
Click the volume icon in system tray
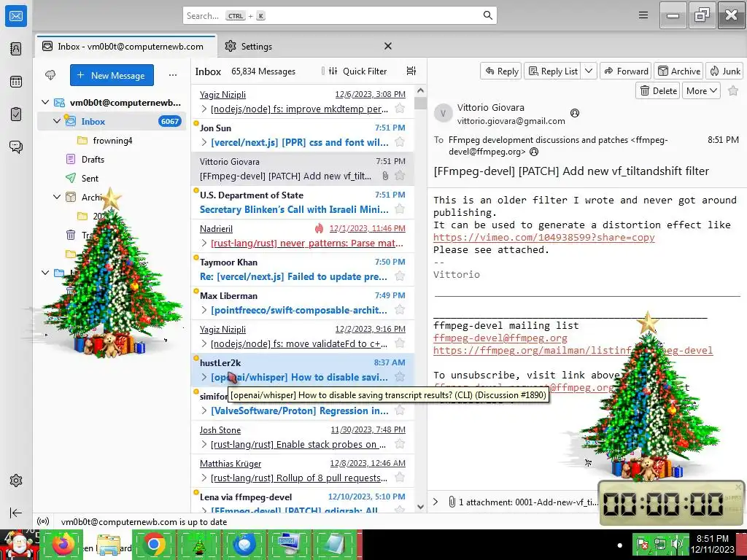676,544
